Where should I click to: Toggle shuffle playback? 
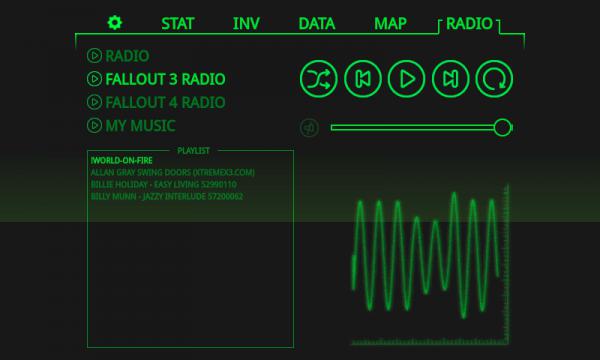click(319, 79)
